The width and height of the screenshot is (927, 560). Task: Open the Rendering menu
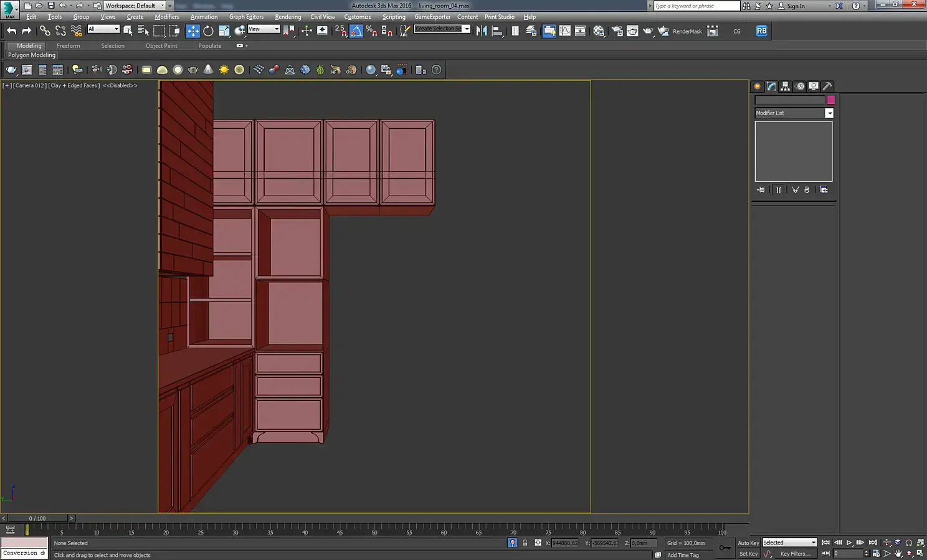click(288, 17)
